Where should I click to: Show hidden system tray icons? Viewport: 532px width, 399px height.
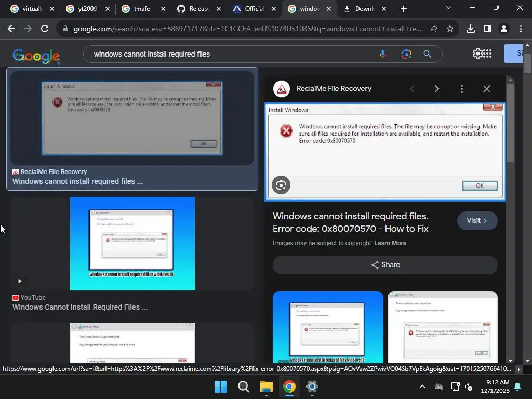(422, 387)
